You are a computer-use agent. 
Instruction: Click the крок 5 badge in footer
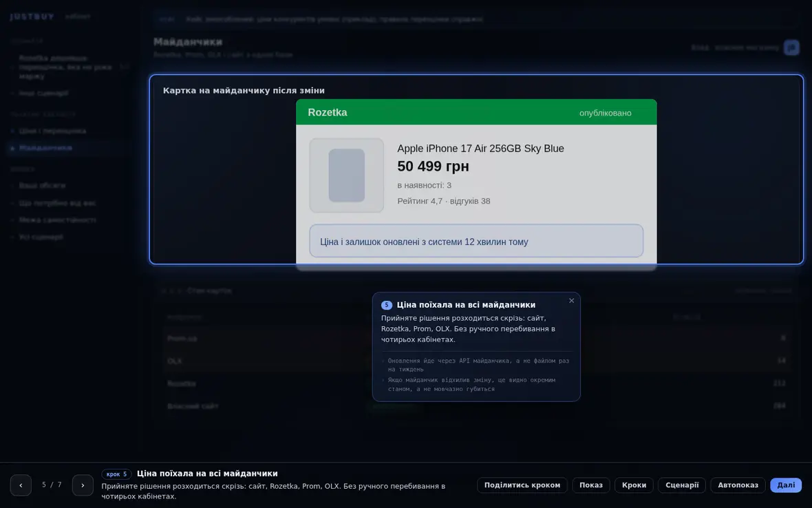coord(116,474)
